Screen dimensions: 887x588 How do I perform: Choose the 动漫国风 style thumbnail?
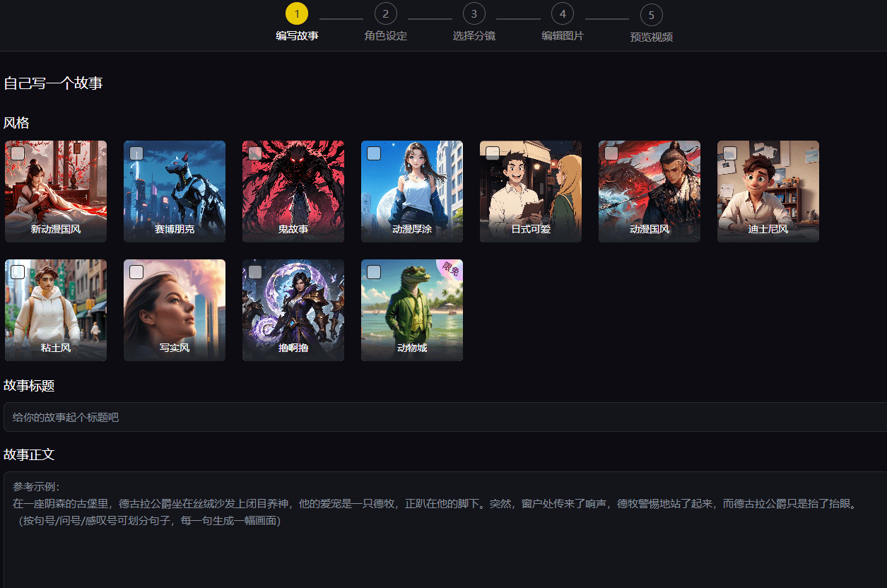[650, 191]
